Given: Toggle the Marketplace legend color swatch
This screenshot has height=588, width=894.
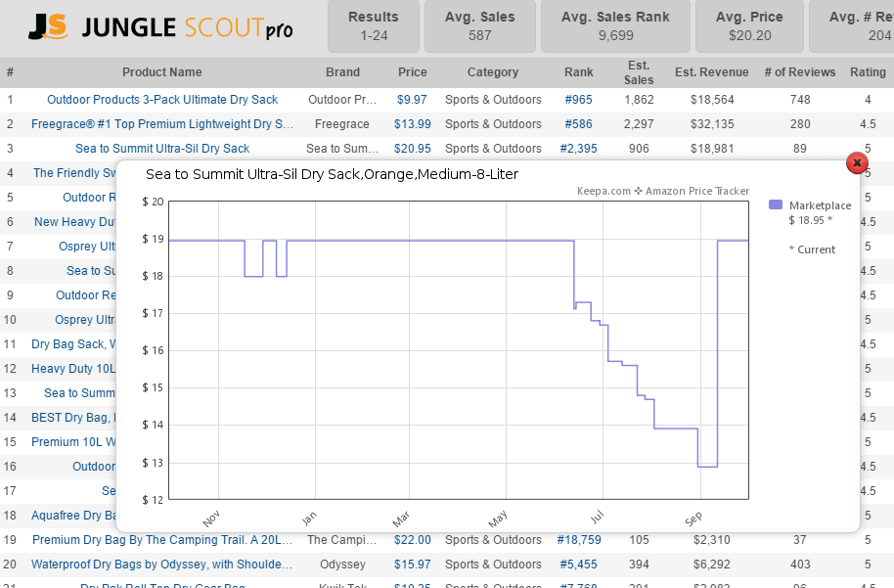Looking at the screenshot, I should pyautogui.click(x=776, y=204).
